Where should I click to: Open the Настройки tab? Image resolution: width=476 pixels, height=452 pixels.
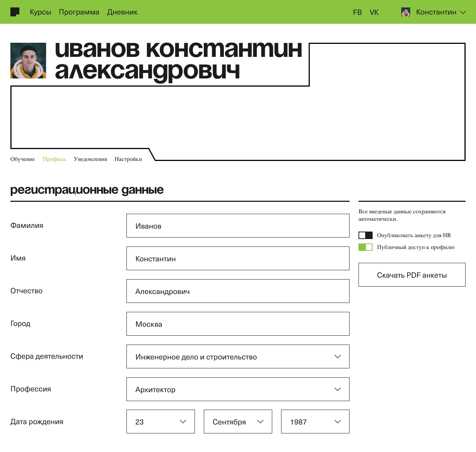(128, 159)
